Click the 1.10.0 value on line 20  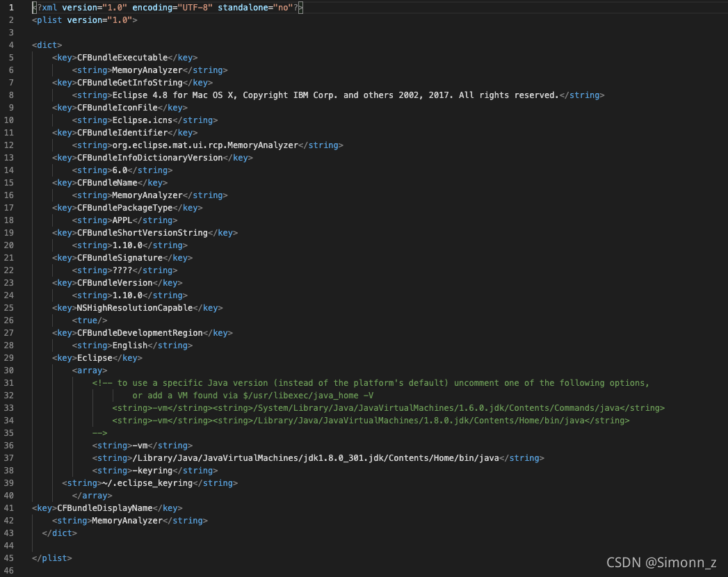click(x=127, y=245)
